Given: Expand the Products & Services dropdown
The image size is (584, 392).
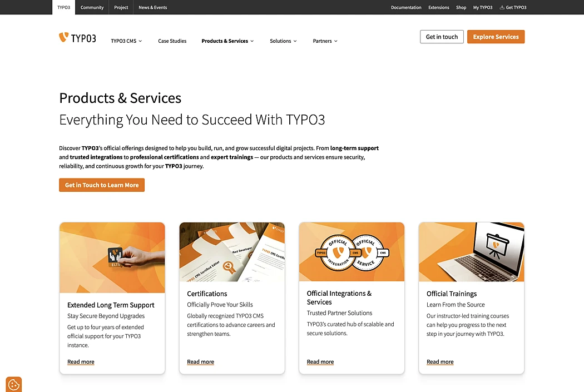Looking at the screenshot, I should (227, 41).
